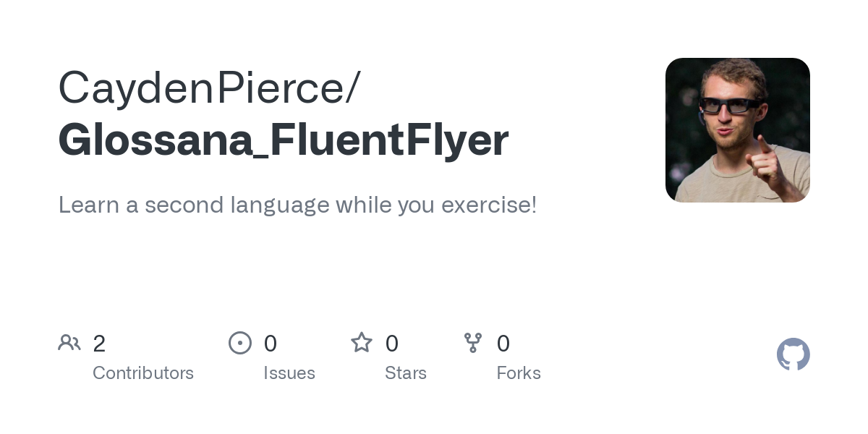Click the word Glossana in the repository title
The height and width of the screenshot is (434, 868).
tap(152, 140)
